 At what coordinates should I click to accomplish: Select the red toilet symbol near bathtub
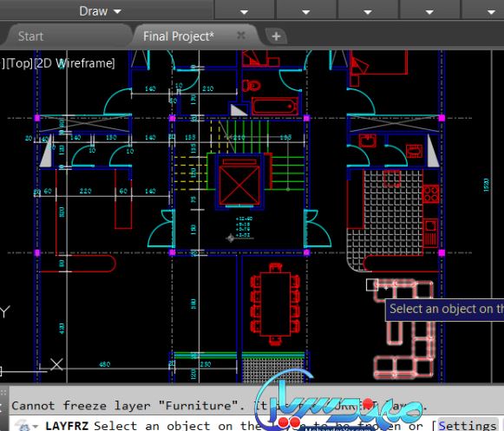251,86
